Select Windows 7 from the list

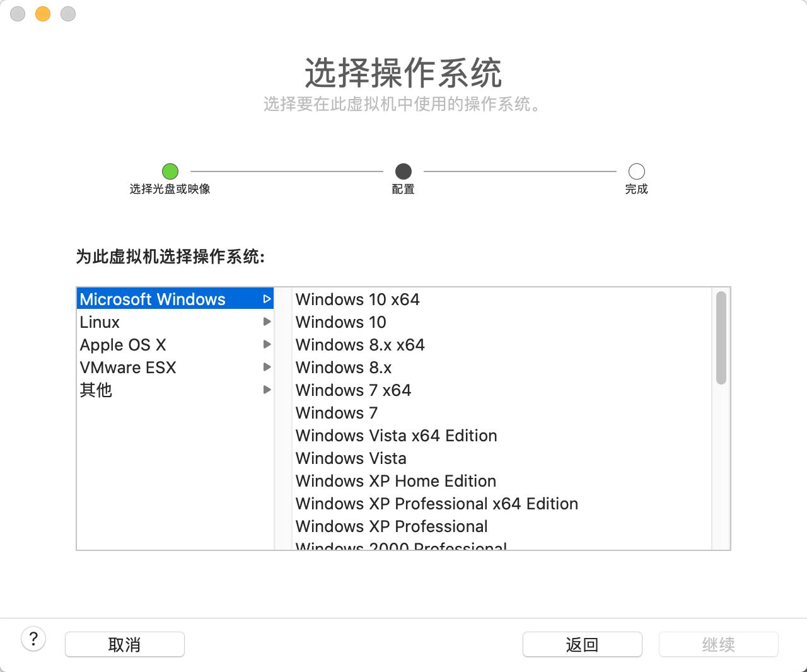point(336,412)
